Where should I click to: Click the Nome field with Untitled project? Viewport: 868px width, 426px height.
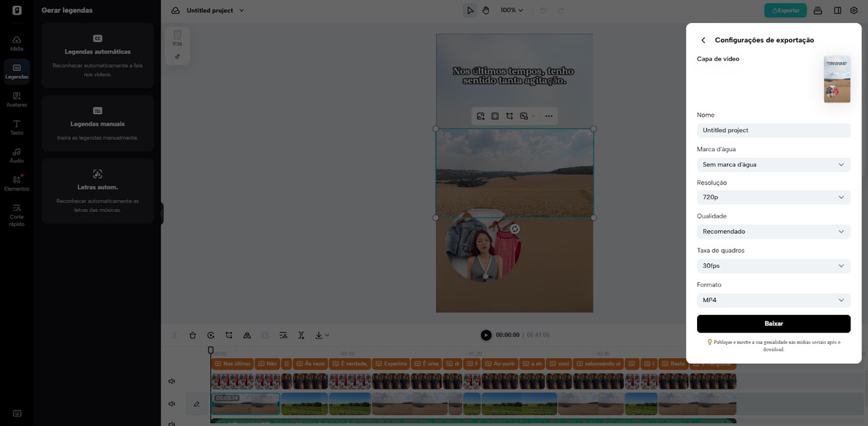pos(773,130)
